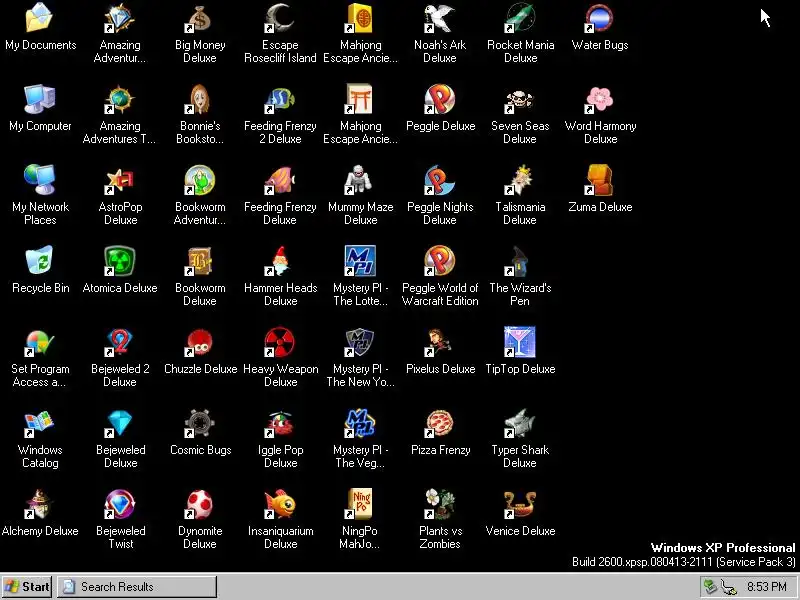Select the Noah's Ark Deluxe icon
Viewport: 800px width, 600px height.
pyautogui.click(x=440, y=18)
